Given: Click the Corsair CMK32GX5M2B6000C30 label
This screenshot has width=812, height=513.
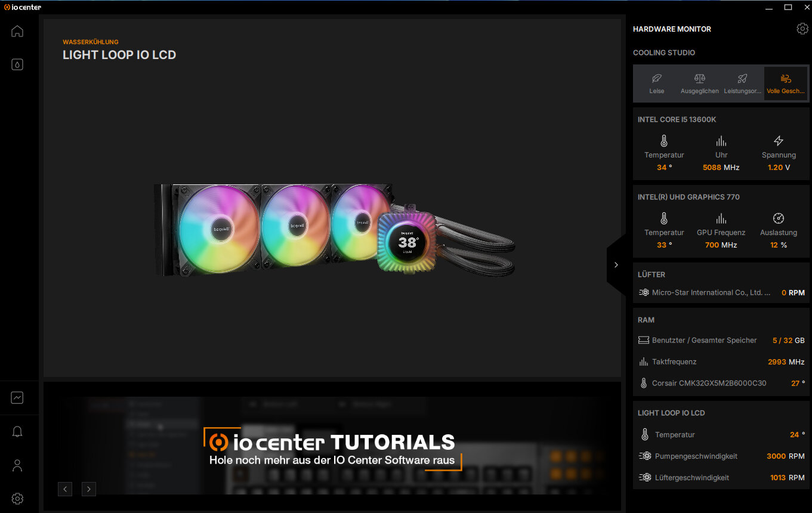Looking at the screenshot, I should tap(709, 384).
